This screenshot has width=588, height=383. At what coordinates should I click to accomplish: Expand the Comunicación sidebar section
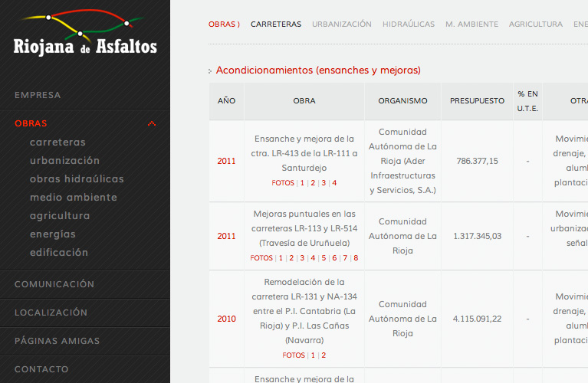coord(54,284)
